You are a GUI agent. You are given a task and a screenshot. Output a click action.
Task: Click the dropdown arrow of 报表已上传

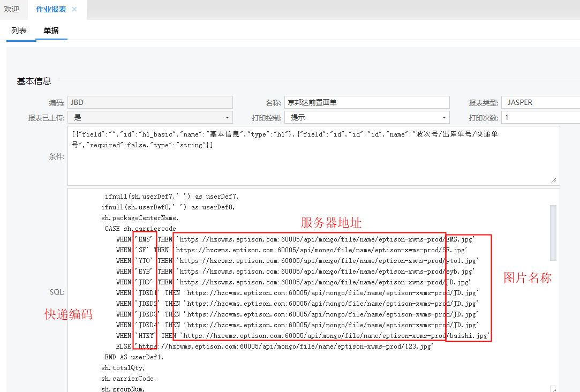227,118
